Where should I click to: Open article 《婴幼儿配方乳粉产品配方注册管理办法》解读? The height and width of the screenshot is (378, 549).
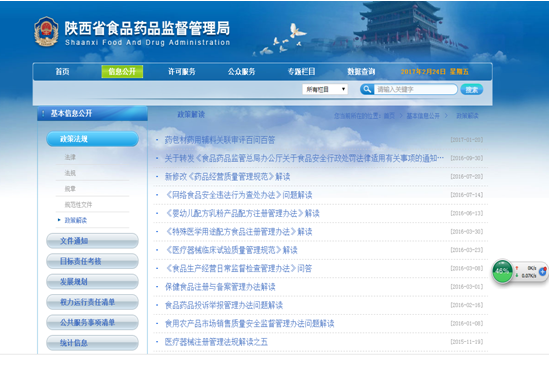[242, 214]
